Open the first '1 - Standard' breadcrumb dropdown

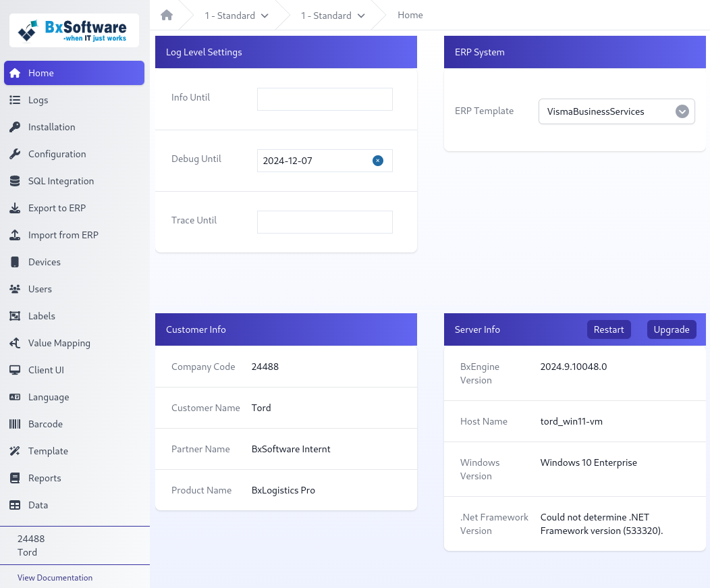click(236, 15)
